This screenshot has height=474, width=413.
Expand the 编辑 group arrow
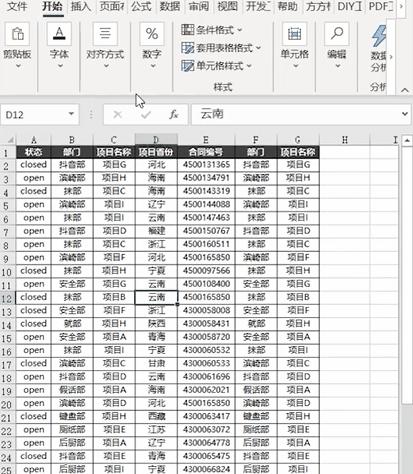tap(337, 66)
